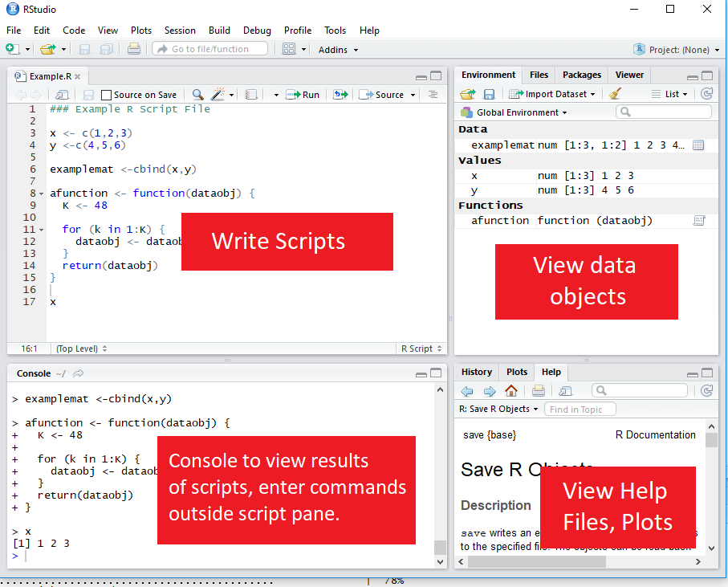This screenshot has width=728, height=587.
Task: Save the Example.R script using editor save icon
Action: click(x=88, y=95)
